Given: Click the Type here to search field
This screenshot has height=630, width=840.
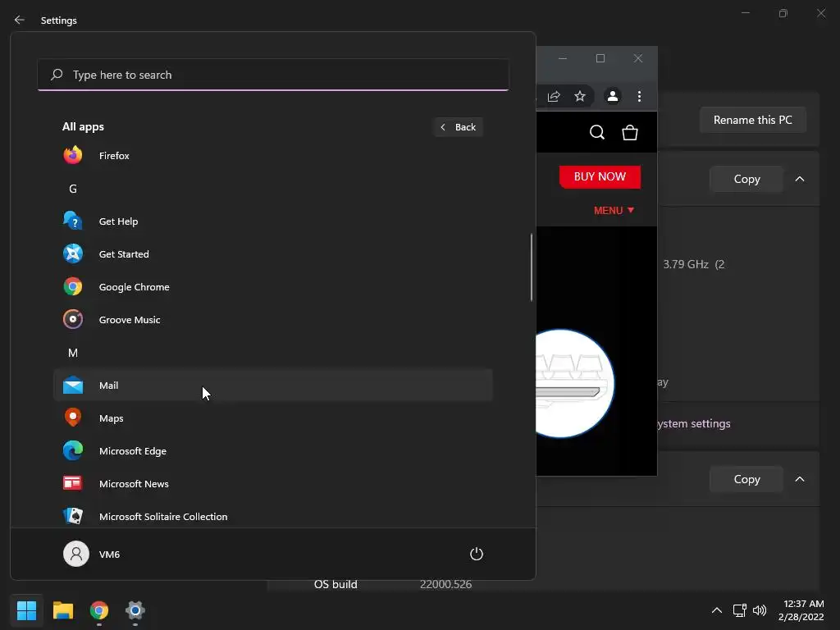Looking at the screenshot, I should [273, 75].
